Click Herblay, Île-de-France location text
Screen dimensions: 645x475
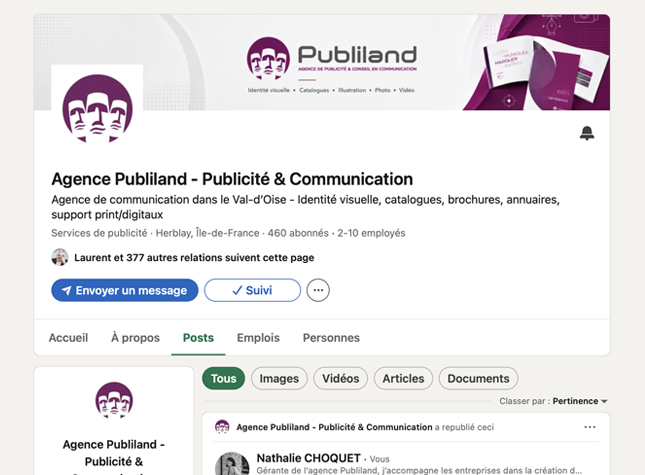(207, 233)
